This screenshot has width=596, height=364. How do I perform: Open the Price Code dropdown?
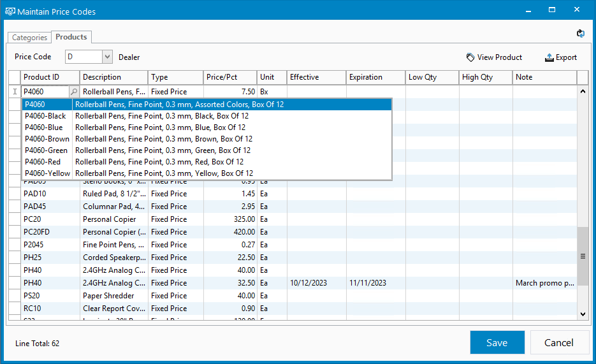(x=107, y=57)
